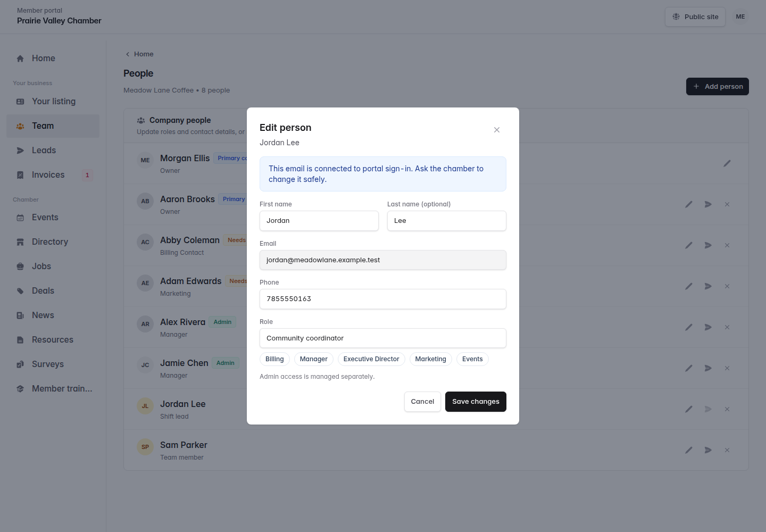Click the Add person button
Screen dimensions: 766x532
(718, 87)
